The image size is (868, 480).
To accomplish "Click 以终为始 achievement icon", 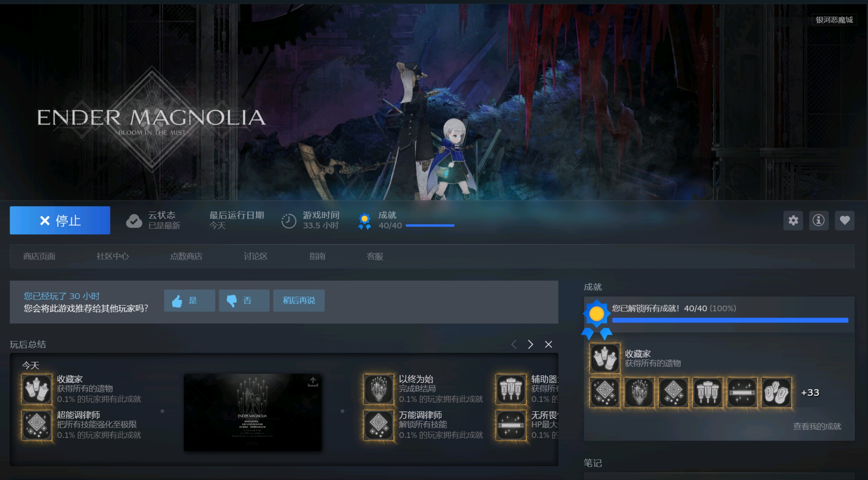I will [379, 389].
